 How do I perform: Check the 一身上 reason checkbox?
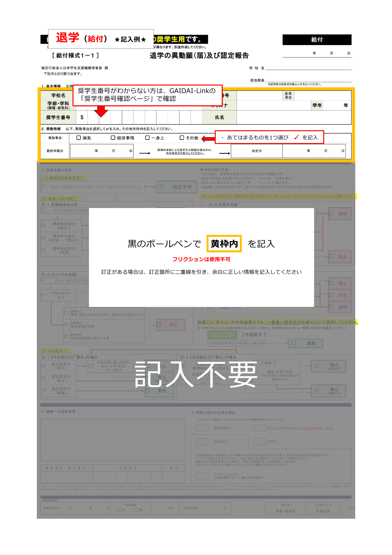pyautogui.click(x=147, y=138)
